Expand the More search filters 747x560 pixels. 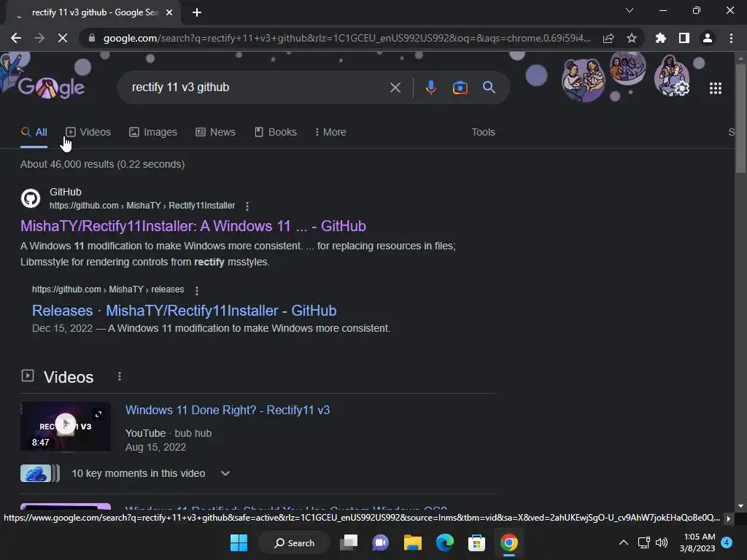pyautogui.click(x=330, y=133)
